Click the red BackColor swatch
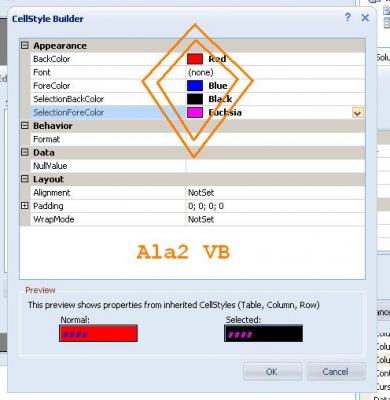Viewport: 390px width, 400px height. (x=195, y=59)
